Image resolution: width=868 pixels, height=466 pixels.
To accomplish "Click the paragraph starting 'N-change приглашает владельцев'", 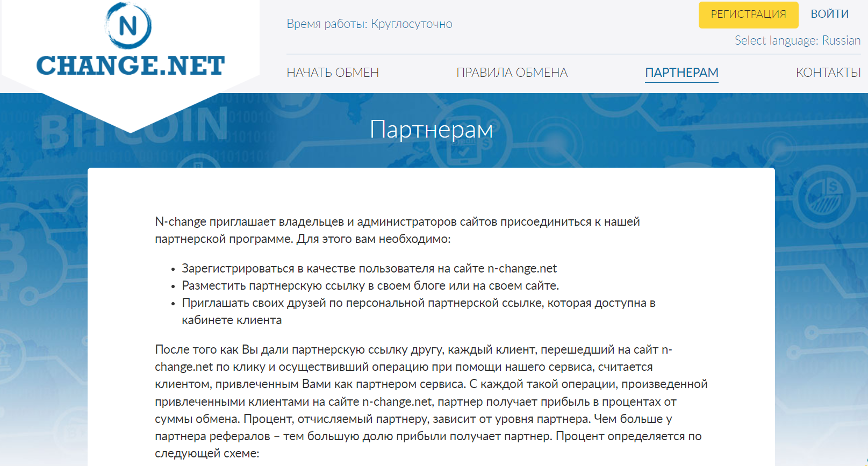I will point(397,230).
